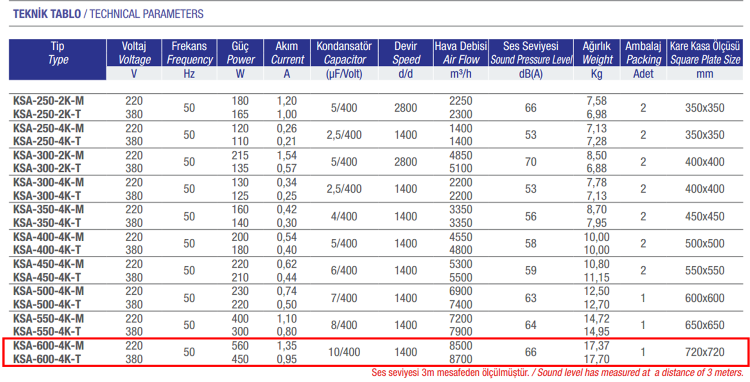Click model name KSA-550-4K-T
750x382 pixels.
click(47, 331)
